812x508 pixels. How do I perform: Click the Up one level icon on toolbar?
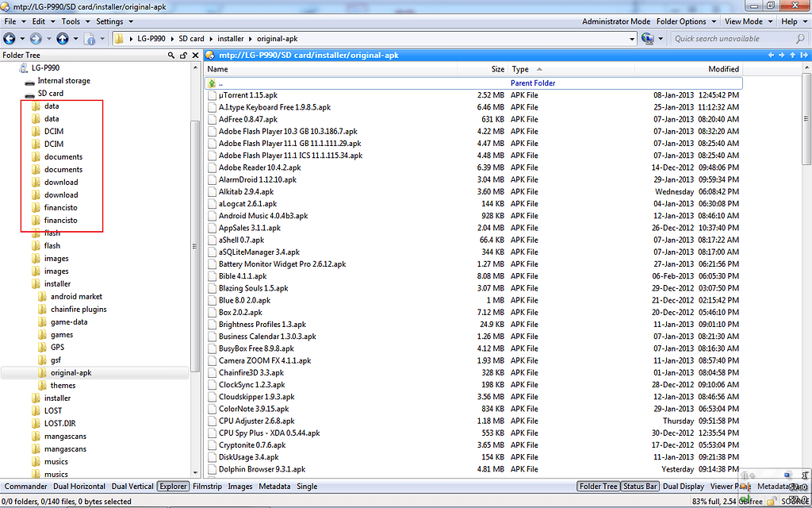pyautogui.click(x=62, y=39)
